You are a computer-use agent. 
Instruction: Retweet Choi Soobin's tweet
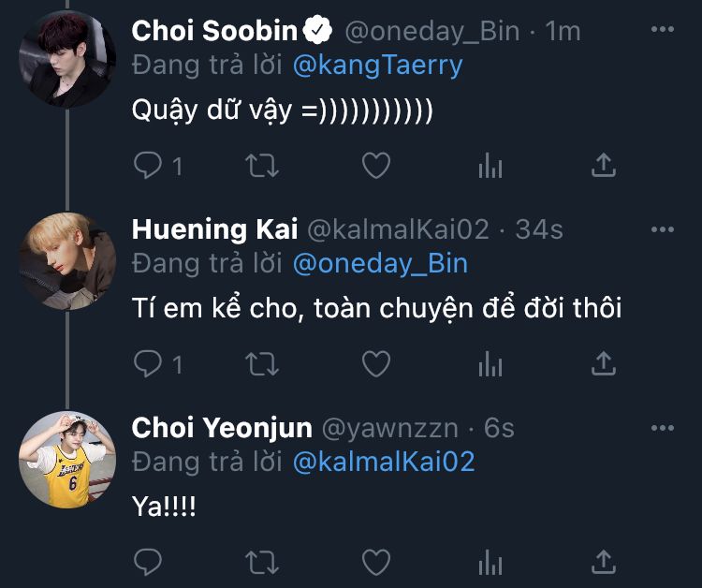(261, 166)
